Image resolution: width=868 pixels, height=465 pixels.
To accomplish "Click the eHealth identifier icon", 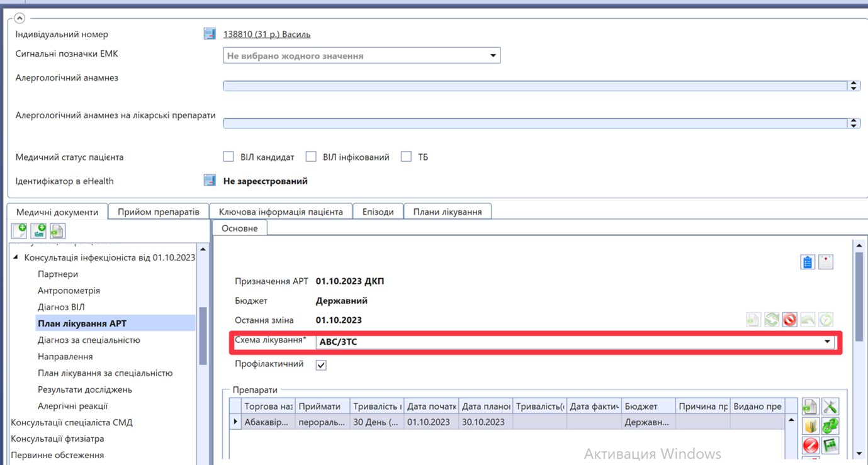I will coord(210,181).
